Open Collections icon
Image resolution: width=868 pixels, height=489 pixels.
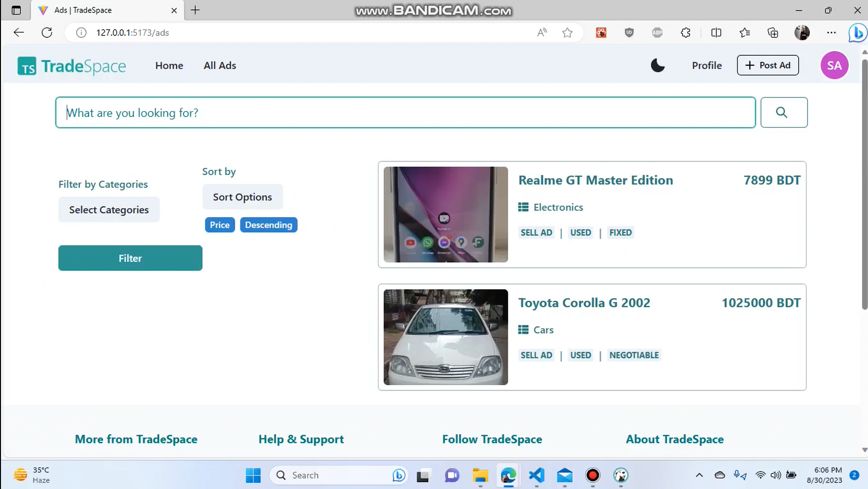coord(773,33)
